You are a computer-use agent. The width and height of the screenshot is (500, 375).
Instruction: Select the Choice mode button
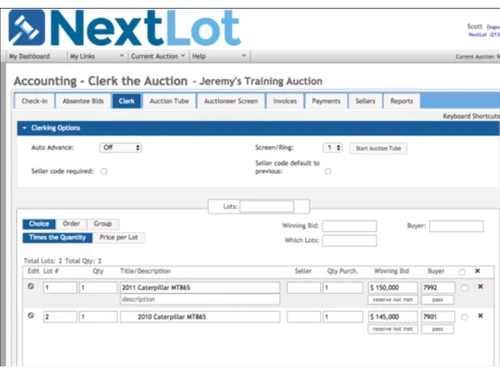click(39, 224)
